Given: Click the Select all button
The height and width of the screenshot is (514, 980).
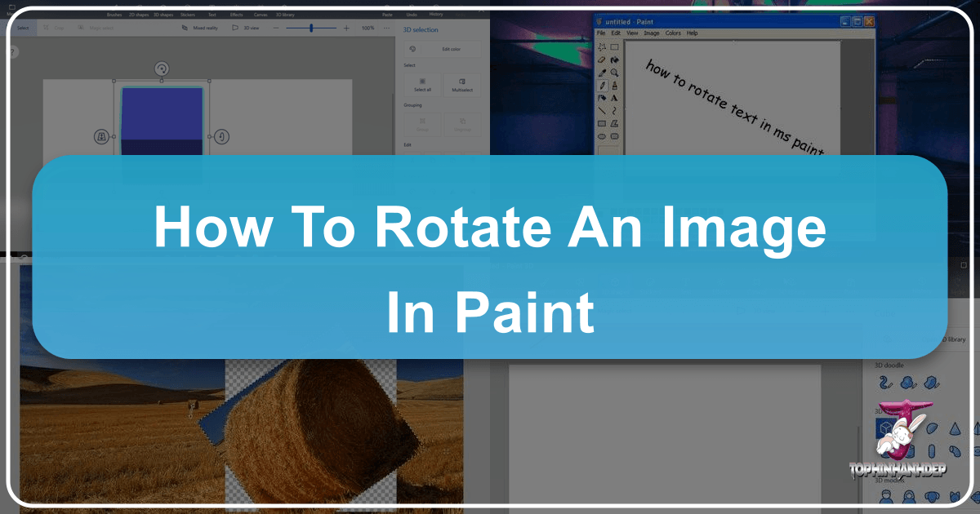Looking at the screenshot, I should pos(423,86).
